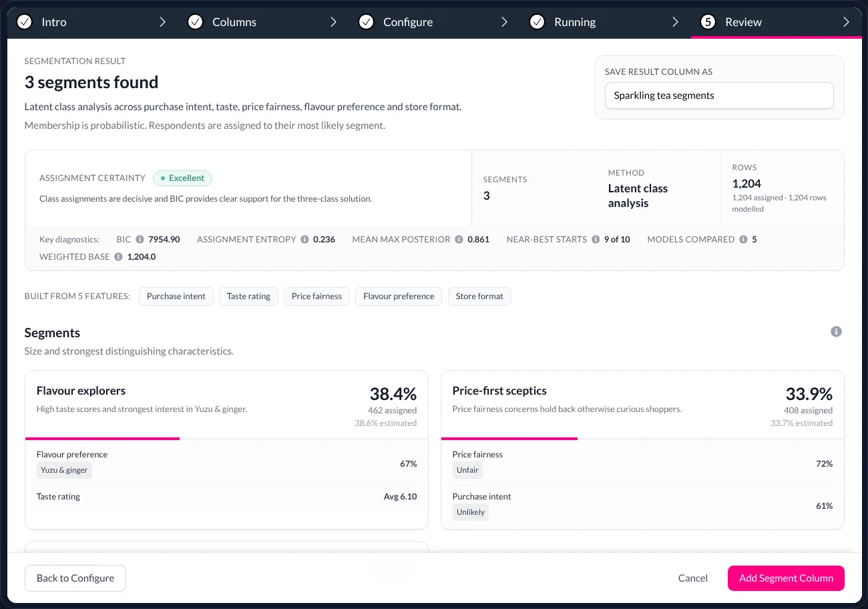The height and width of the screenshot is (609, 868).
Task: Click the Unfair tag under Price fairness
Action: (467, 470)
